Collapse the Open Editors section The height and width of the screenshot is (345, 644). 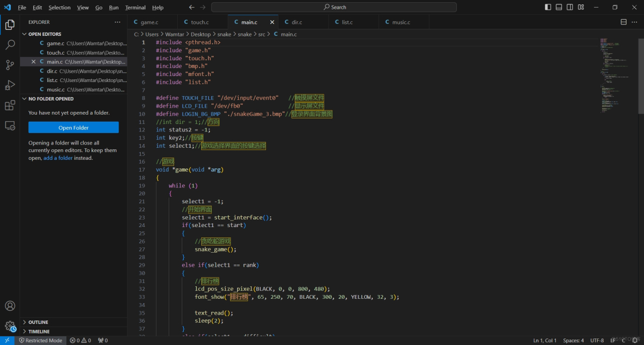[x=45, y=34]
